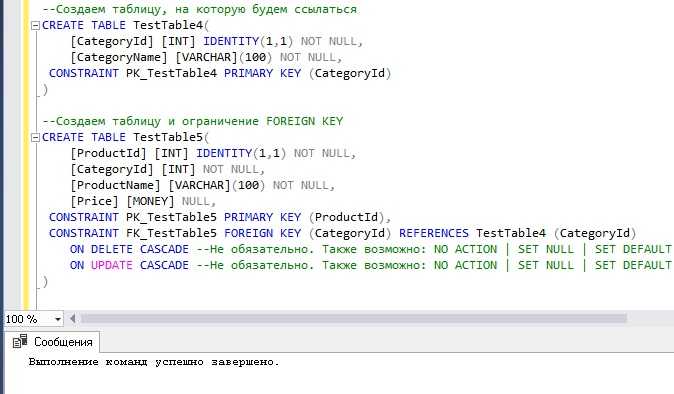Click FOREIGN KEY keywords in FK constraint

(x=262, y=233)
